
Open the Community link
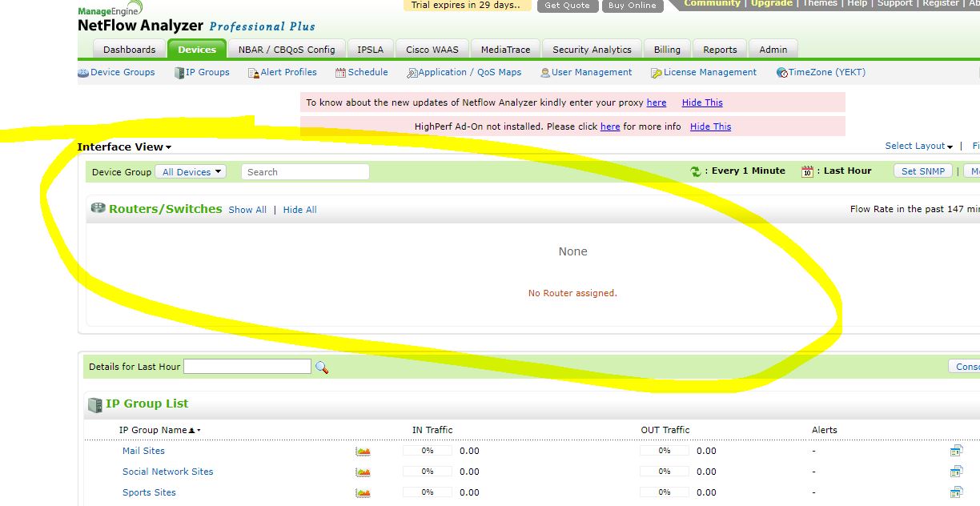pyautogui.click(x=713, y=3)
